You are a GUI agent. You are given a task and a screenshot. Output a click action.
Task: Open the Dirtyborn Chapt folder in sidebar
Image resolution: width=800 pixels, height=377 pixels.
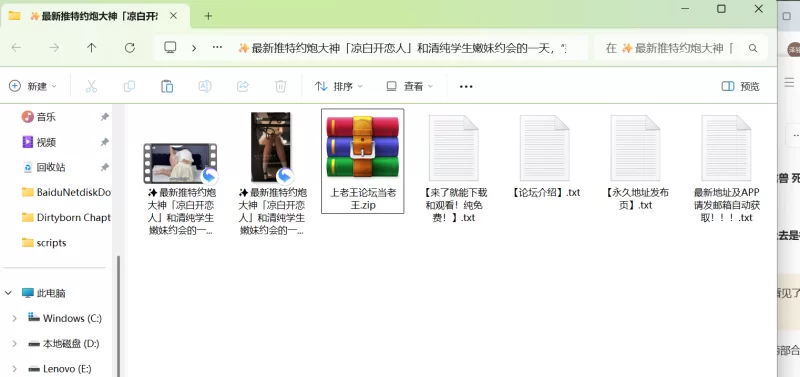pos(66,217)
